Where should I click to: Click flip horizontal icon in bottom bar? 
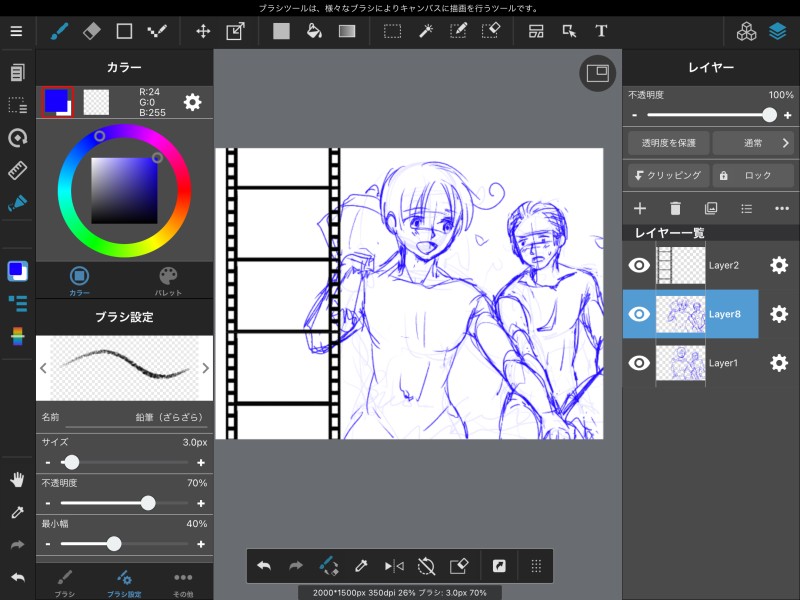tap(394, 566)
